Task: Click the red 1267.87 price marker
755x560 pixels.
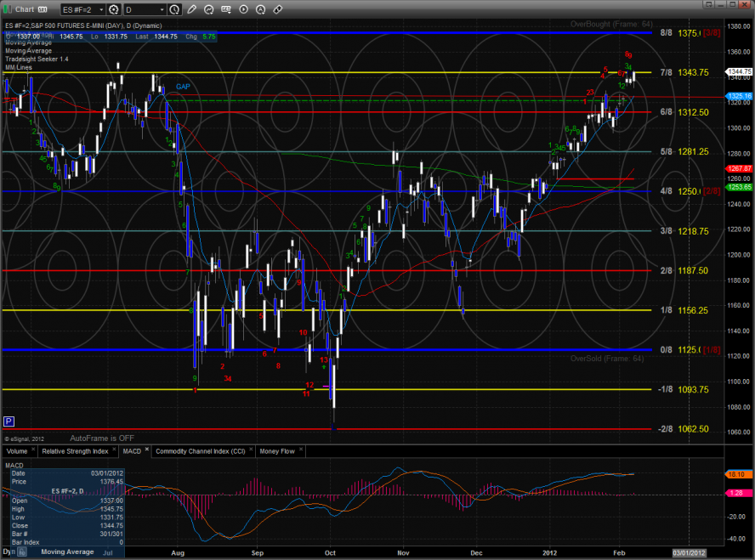Action: pyautogui.click(x=739, y=169)
